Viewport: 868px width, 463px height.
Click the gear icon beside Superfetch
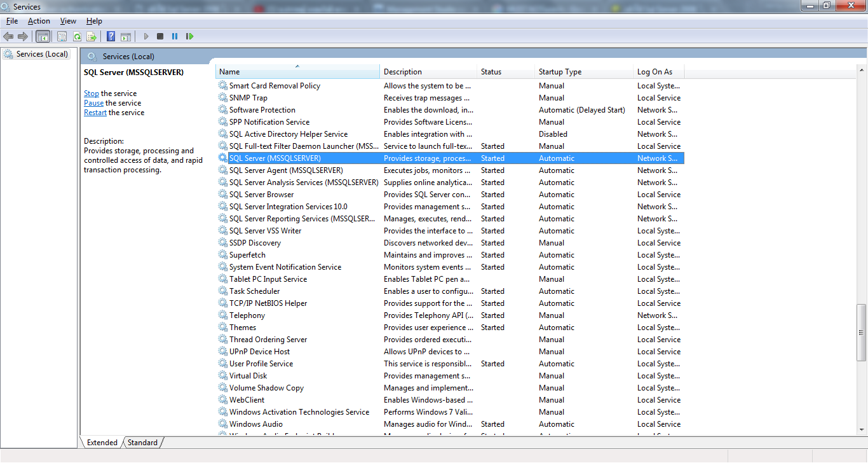(222, 254)
